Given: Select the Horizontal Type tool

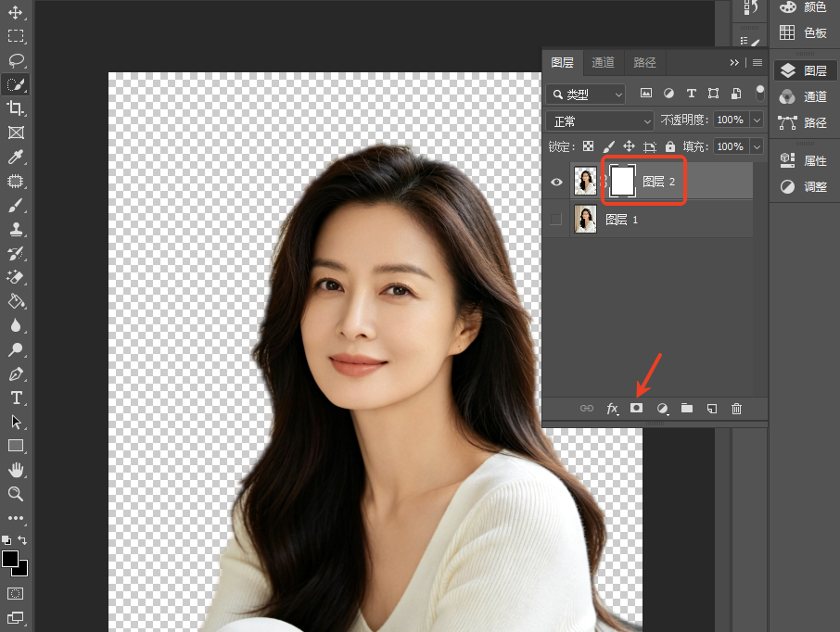Looking at the screenshot, I should click(16, 398).
